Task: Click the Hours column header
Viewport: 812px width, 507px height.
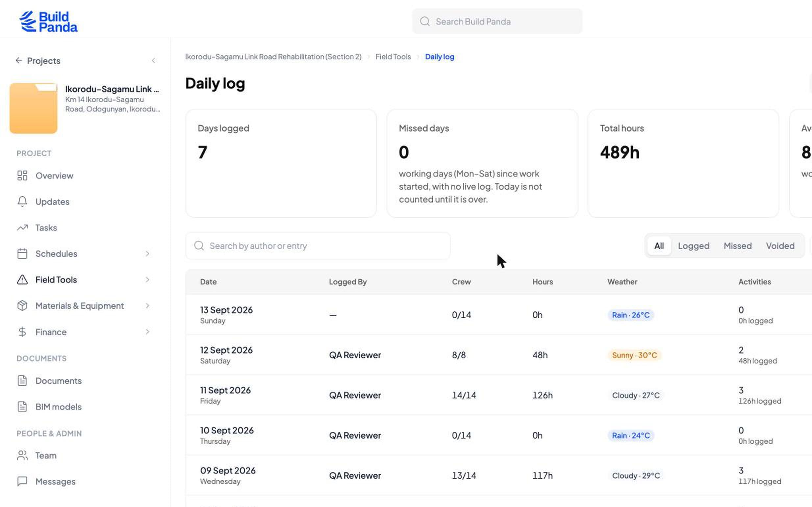Action: pyautogui.click(x=542, y=282)
